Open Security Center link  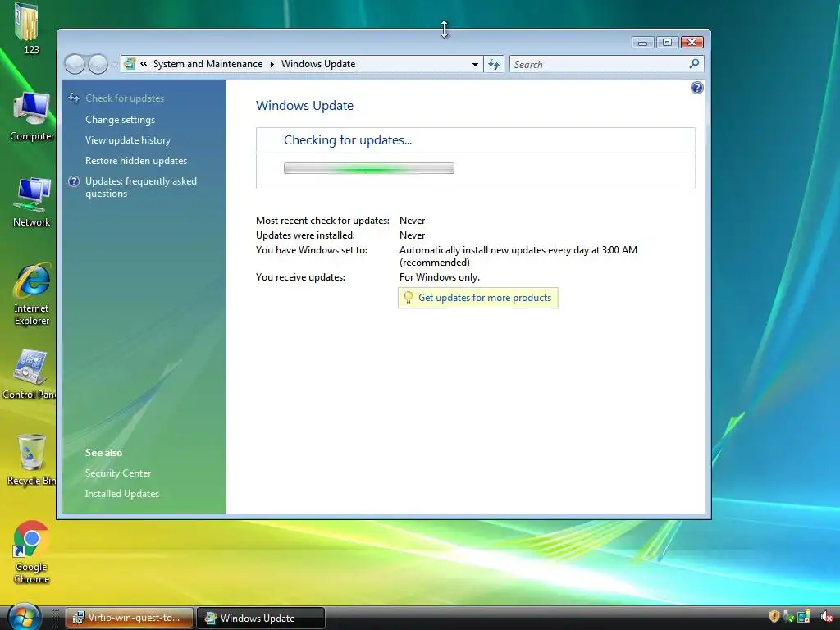(x=118, y=473)
